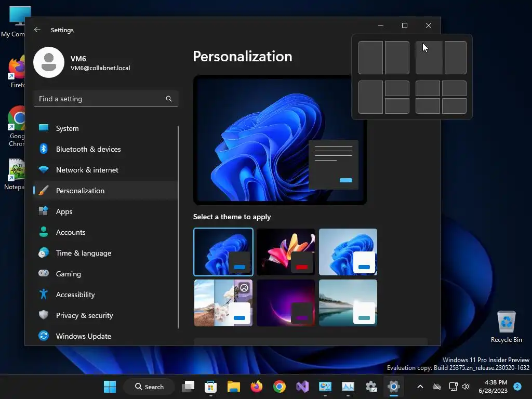Open the Windows Start menu
The image size is (532, 399).
110,387
